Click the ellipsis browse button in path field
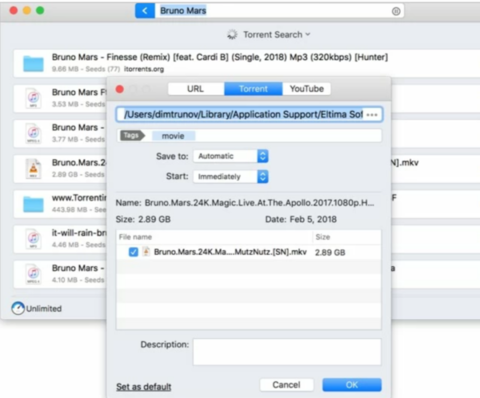This screenshot has height=398, width=480. (x=372, y=115)
